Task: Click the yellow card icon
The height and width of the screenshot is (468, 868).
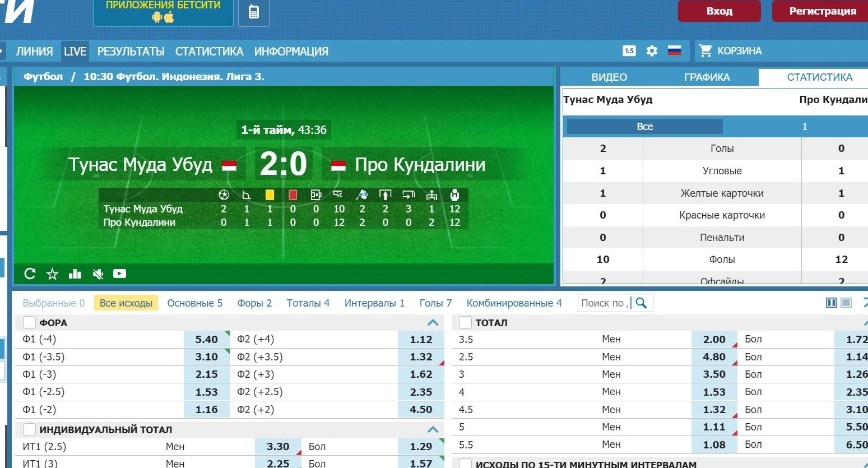Action: point(270,194)
